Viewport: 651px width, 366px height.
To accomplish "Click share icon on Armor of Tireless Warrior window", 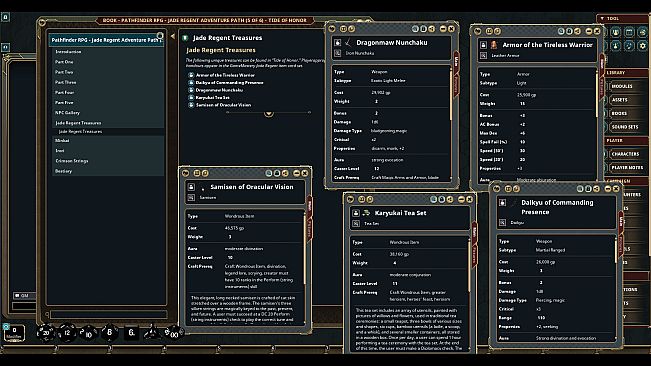I will [578, 31].
